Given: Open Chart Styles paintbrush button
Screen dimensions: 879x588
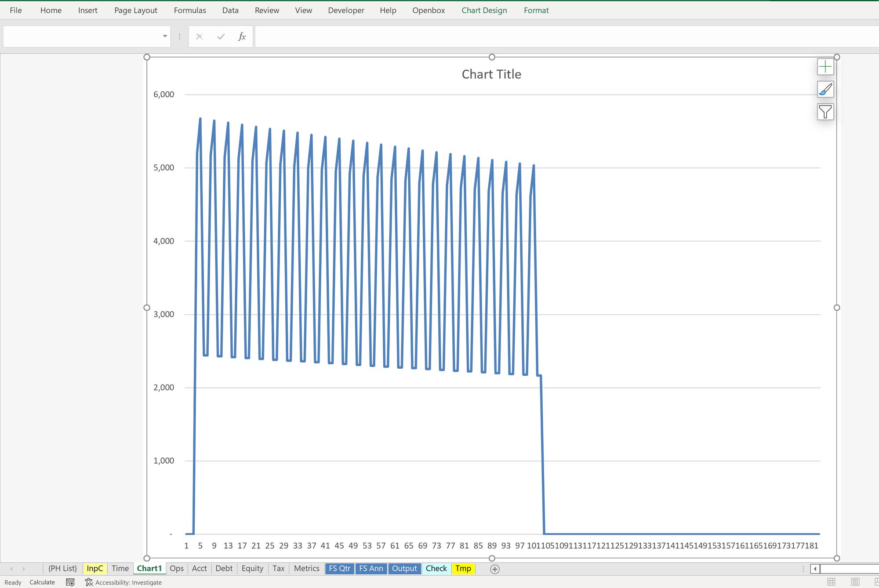Looking at the screenshot, I should 825,90.
